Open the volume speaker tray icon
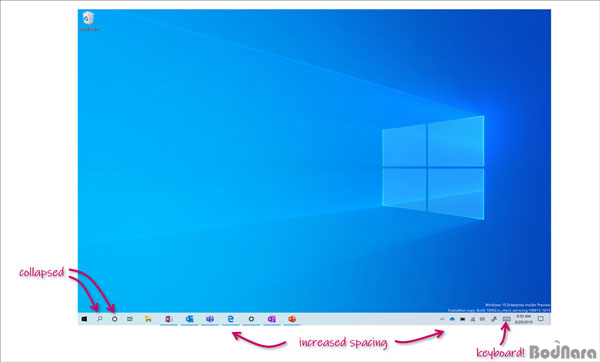 pyautogui.click(x=483, y=319)
